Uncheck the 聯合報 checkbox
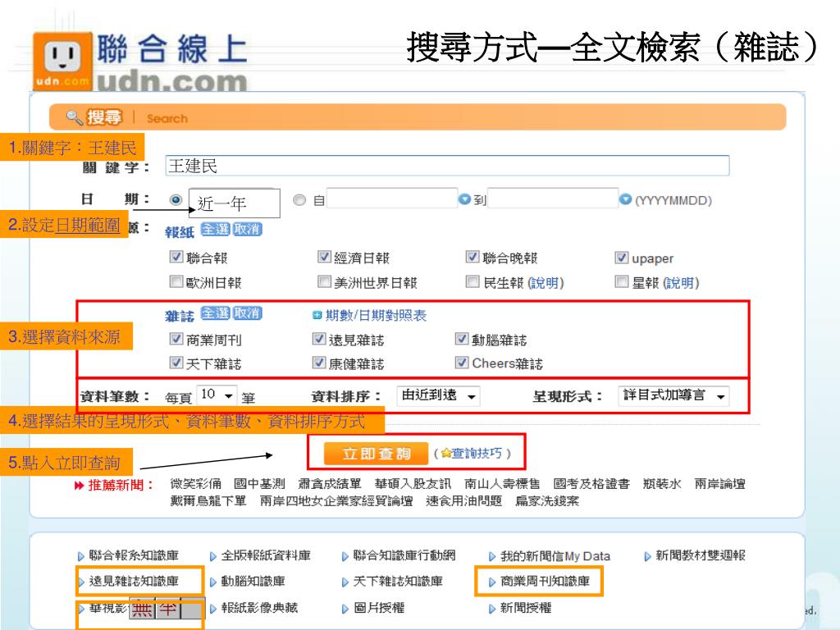 tap(176, 257)
